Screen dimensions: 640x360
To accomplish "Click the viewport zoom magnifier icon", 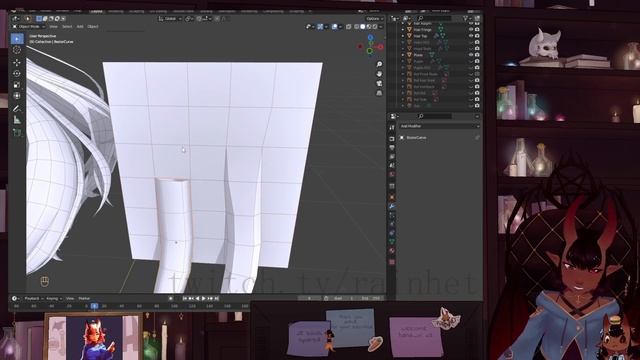I will [379, 64].
